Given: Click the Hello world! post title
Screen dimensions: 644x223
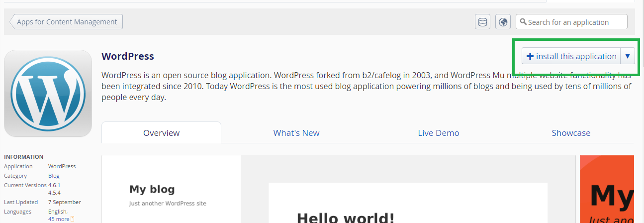Looking at the screenshot, I should click(x=346, y=218).
